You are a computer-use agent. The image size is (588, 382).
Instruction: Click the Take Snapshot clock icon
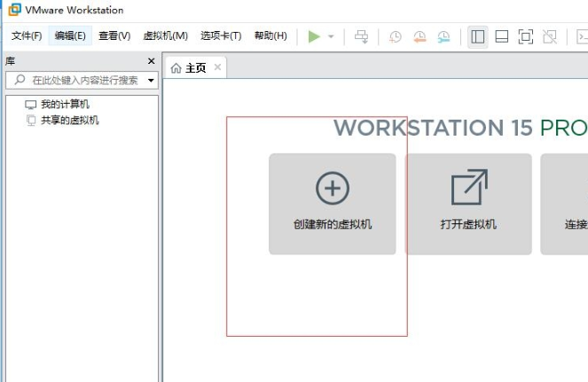395,36
